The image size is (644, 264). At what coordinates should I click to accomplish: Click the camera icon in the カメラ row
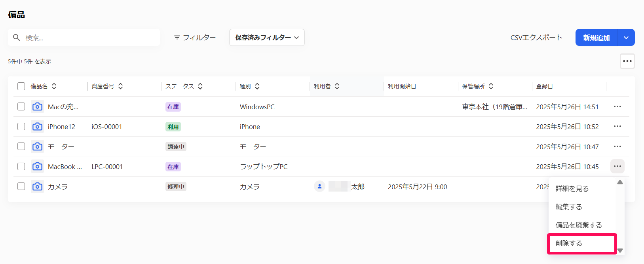(x=37, y=186)
